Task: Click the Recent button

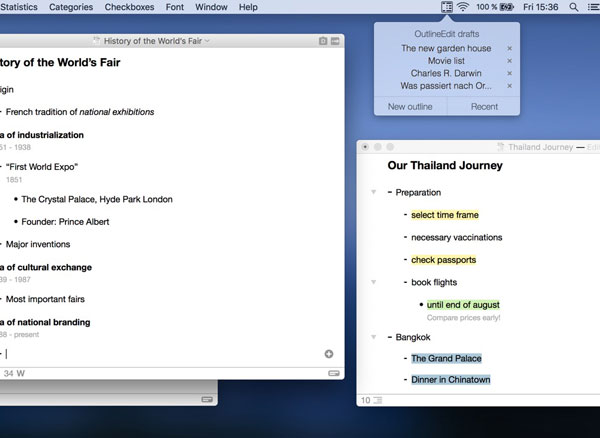Action: click(x=484, y=106)
